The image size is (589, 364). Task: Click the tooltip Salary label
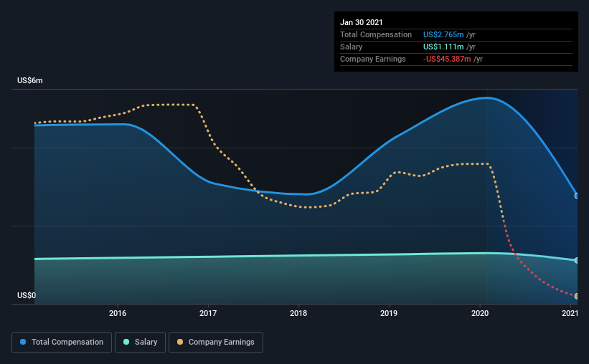coord(352,47)
